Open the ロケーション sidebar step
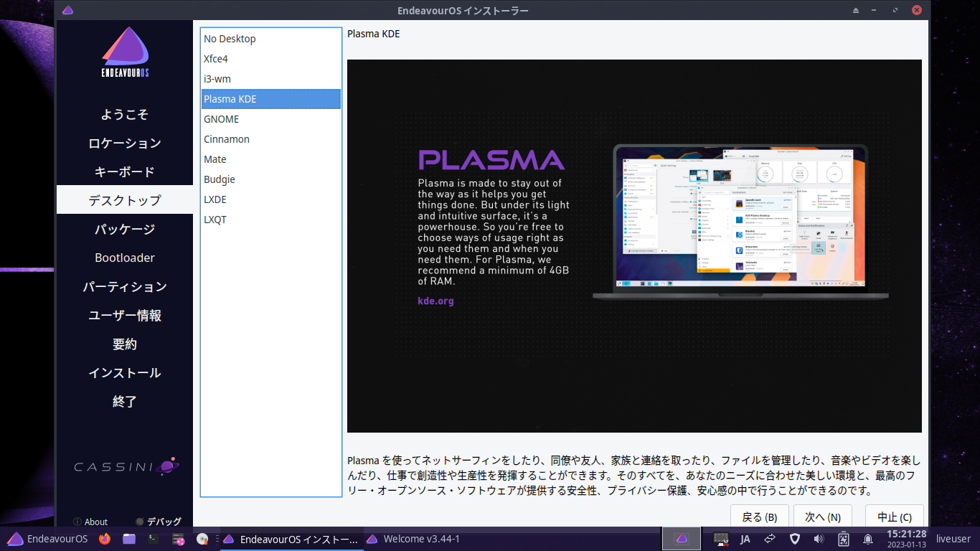Image resolution: width=980 pixels, height=551 pixels. pyautogui.click(x=125, y=143)
